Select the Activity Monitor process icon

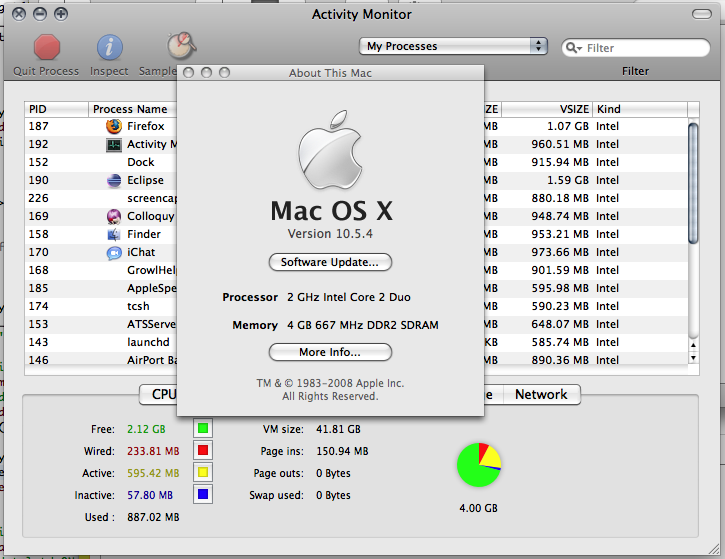114,145
